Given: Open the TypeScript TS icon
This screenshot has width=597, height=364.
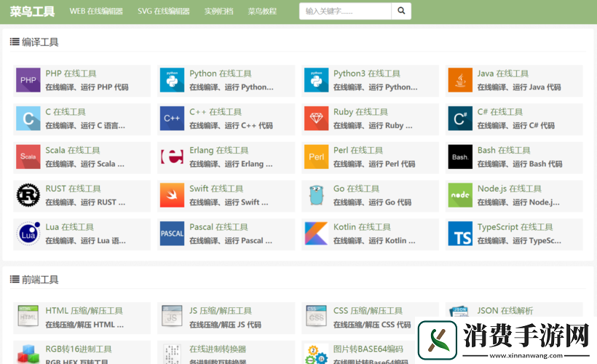Looking at the screenshot, I should tap(460, 234).
